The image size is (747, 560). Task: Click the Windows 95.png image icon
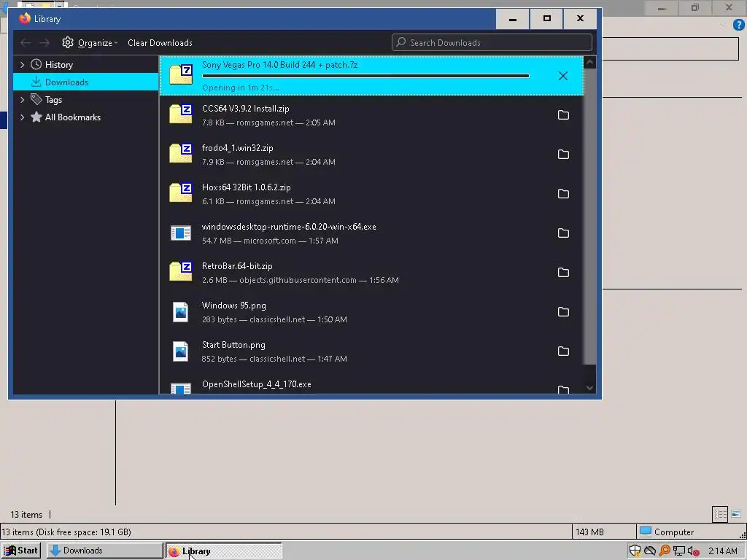click(x=181, y=312)
